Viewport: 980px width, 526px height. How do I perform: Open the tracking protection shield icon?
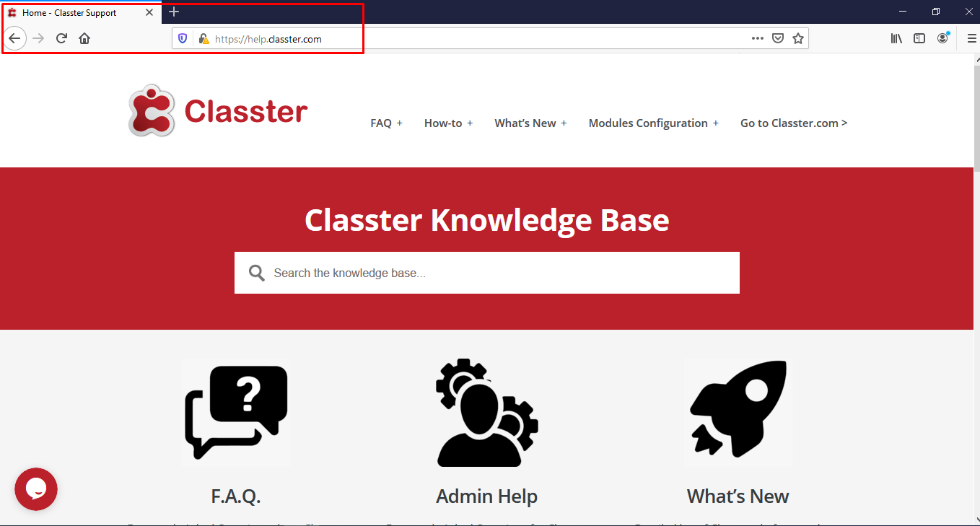pyautogui.click(x=183, y=39)
